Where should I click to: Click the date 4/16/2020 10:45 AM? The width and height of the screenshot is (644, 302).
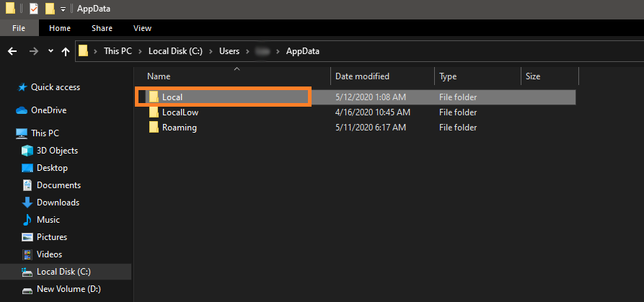tap(373, 112)
